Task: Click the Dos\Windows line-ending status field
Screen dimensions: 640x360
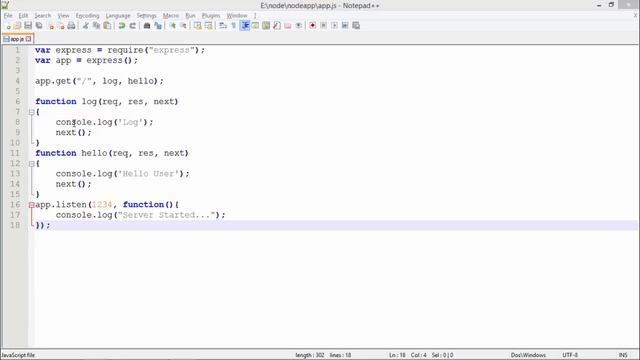Action: [528, 355]
